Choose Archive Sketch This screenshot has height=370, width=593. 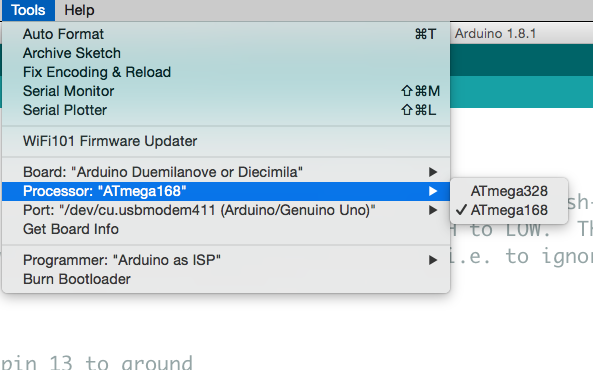[x=226, y=53]
